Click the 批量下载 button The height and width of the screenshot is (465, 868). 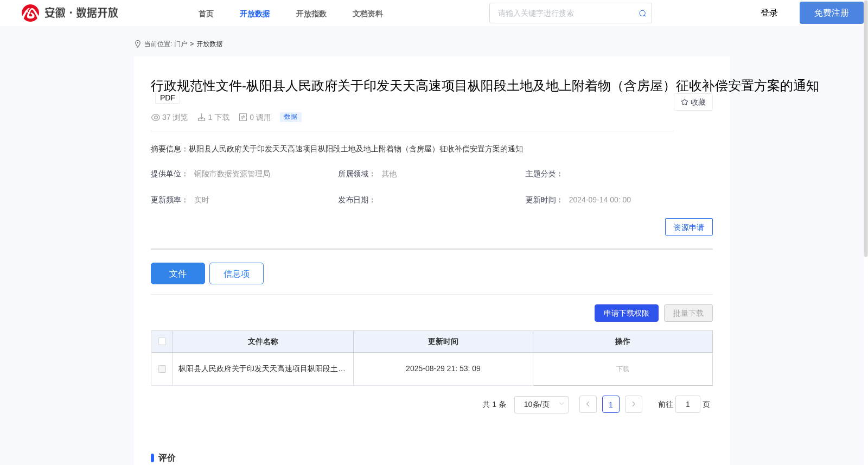(688, 313)
